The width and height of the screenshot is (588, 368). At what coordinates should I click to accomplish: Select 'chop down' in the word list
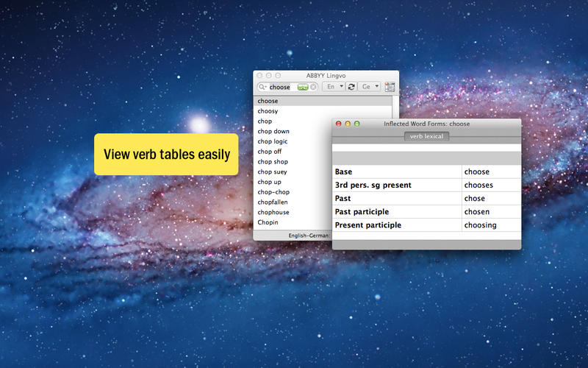pos(273,132)
